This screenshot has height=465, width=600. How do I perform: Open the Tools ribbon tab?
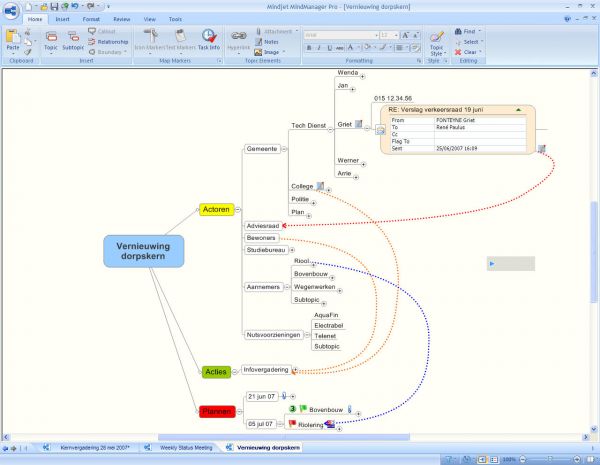point(175,19)
